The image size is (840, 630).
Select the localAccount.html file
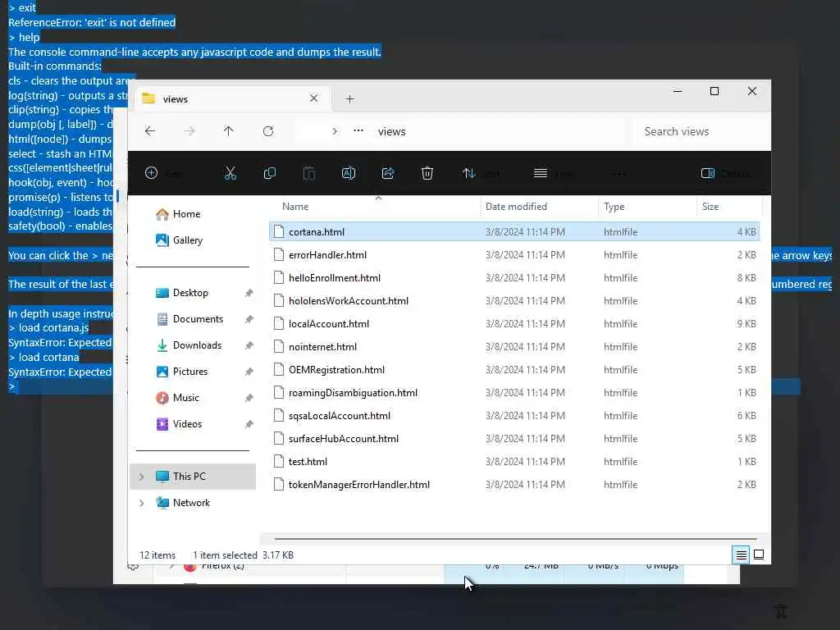514,323
